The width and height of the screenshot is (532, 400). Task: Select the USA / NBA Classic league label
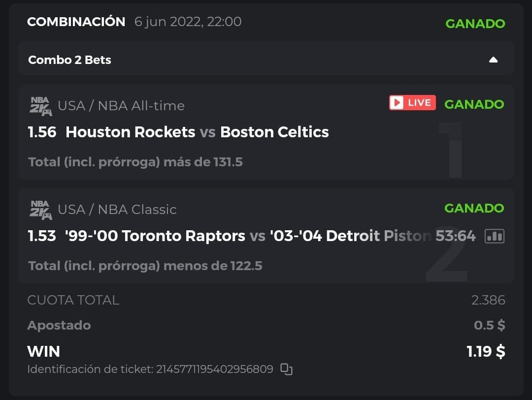[x=117, y=210]
